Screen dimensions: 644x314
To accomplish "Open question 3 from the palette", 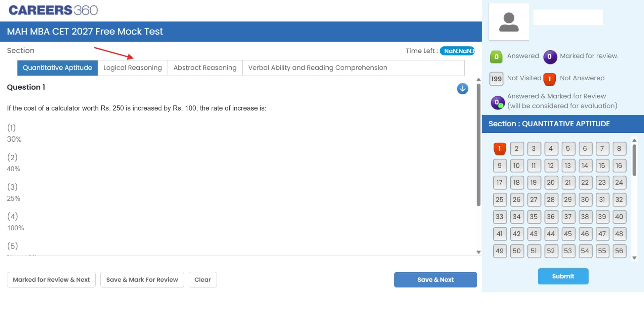I will [x=534, y=148].
